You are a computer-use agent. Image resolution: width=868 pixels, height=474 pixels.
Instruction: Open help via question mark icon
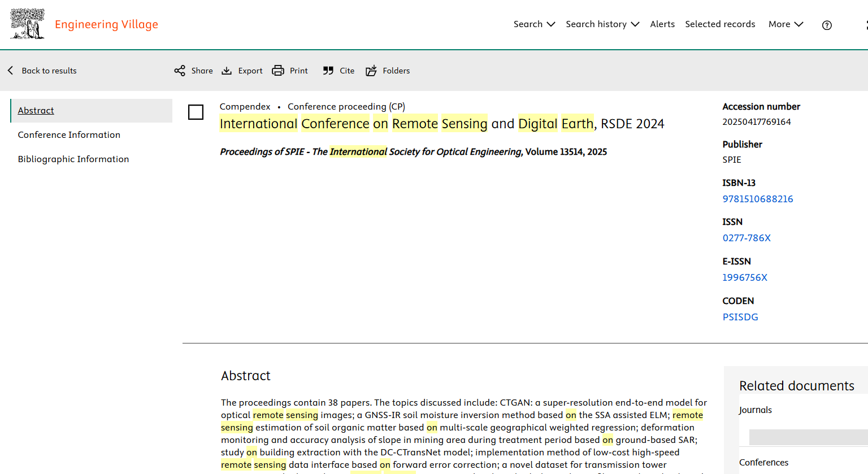(827, 25)
